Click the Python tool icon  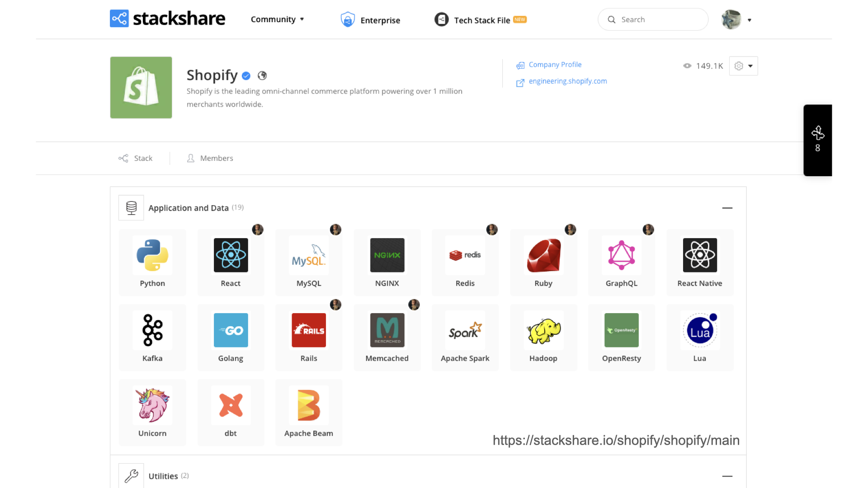[x=152, y=255]
